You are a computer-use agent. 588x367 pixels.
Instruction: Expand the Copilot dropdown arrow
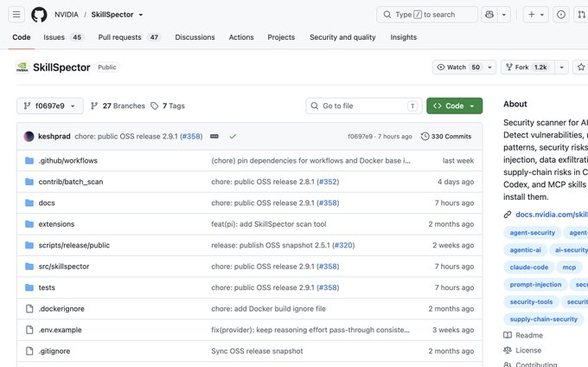pyautogui.click(x=504, y=15)
